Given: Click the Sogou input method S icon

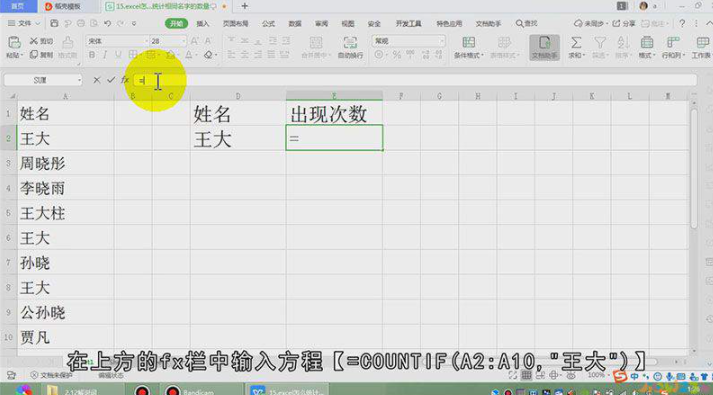Looking at the screenshot, I should (619, 377).
